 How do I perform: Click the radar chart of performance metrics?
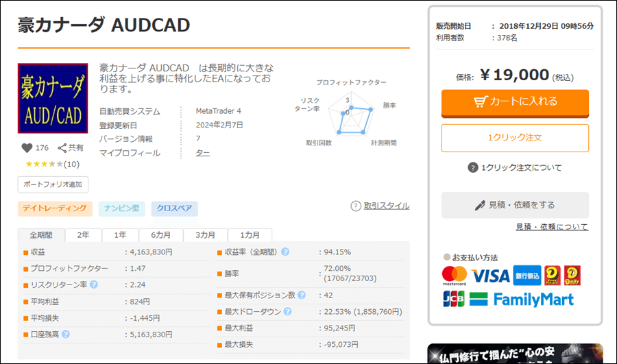[352, 115]
